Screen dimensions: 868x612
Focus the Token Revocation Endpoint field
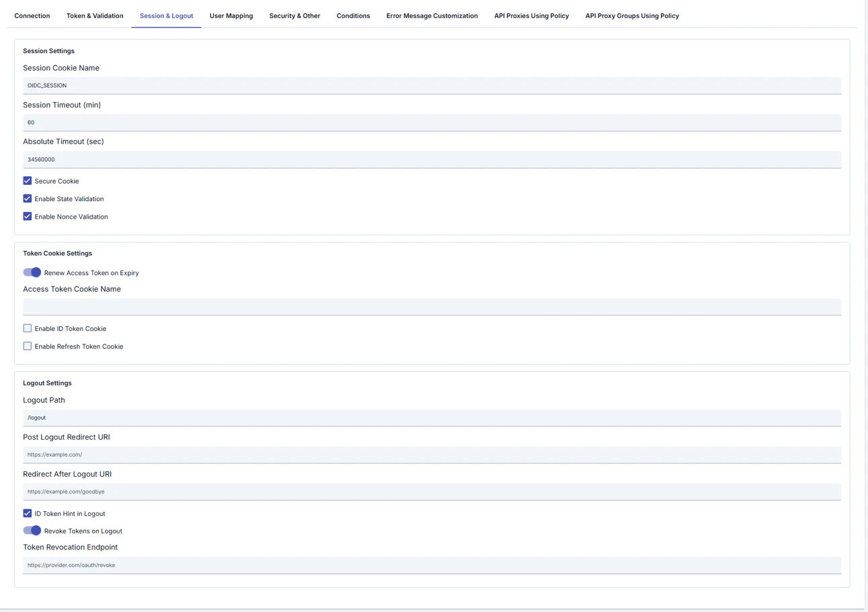[432, 565]
